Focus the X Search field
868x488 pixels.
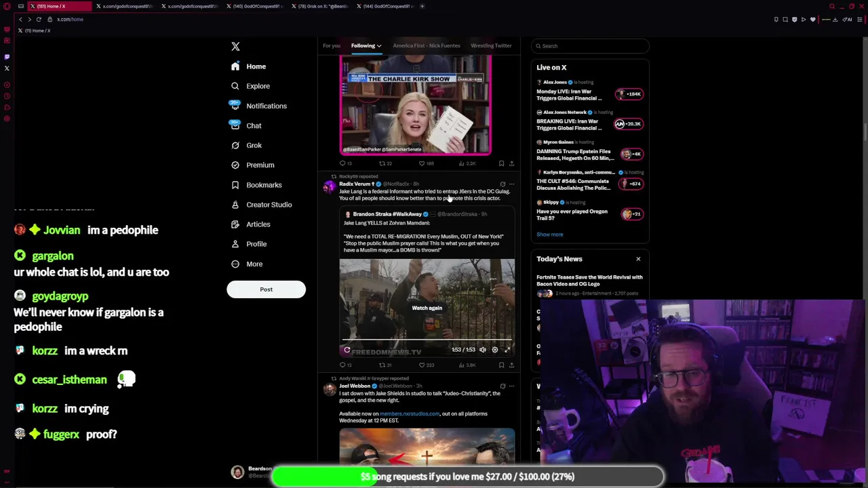pos(590,46)
